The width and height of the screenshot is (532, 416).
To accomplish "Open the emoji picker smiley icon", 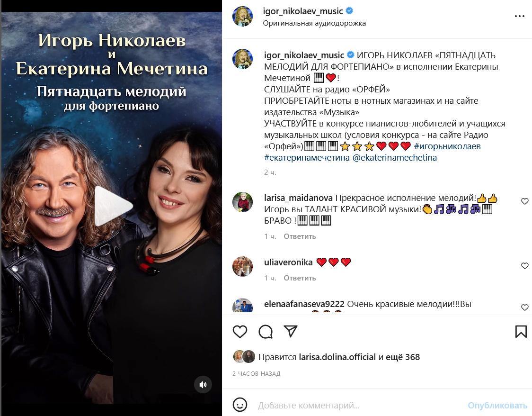I will pos(240,405).
